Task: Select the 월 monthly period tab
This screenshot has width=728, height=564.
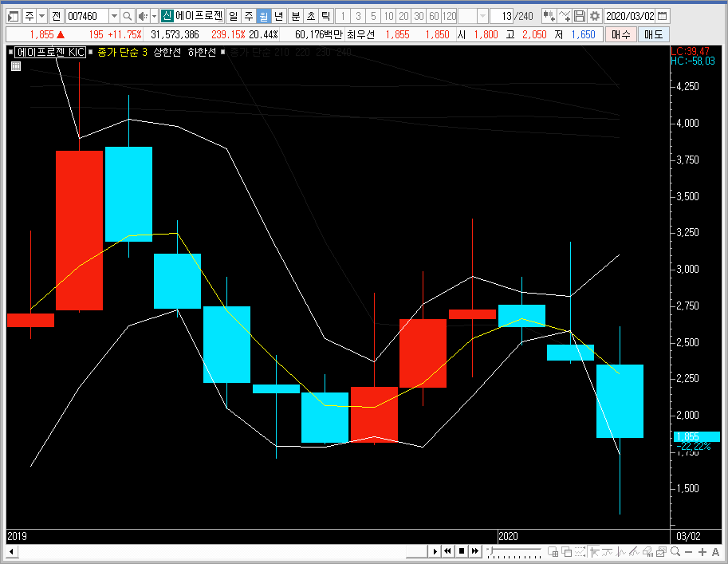Action: 264,17
